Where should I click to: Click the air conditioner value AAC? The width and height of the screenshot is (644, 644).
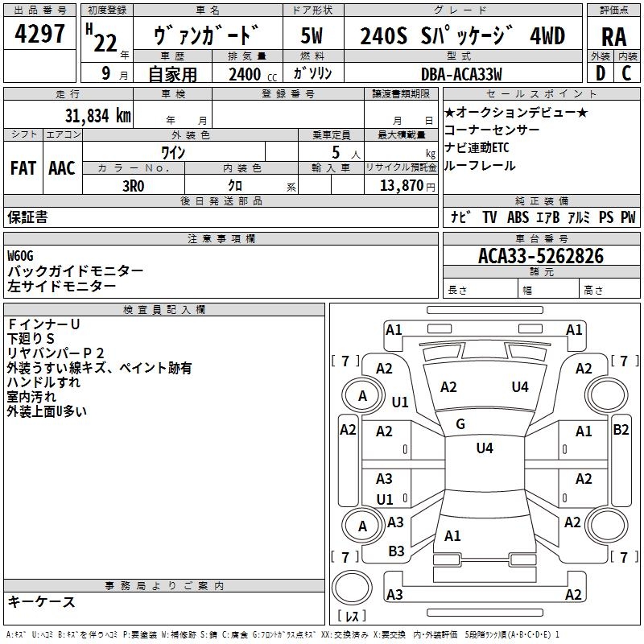[x=62, y=168]
